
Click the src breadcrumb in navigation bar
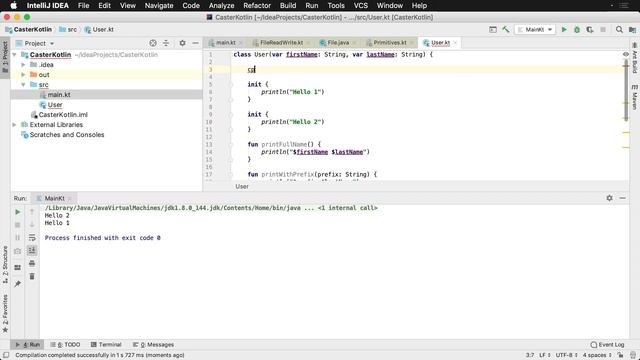68,29
